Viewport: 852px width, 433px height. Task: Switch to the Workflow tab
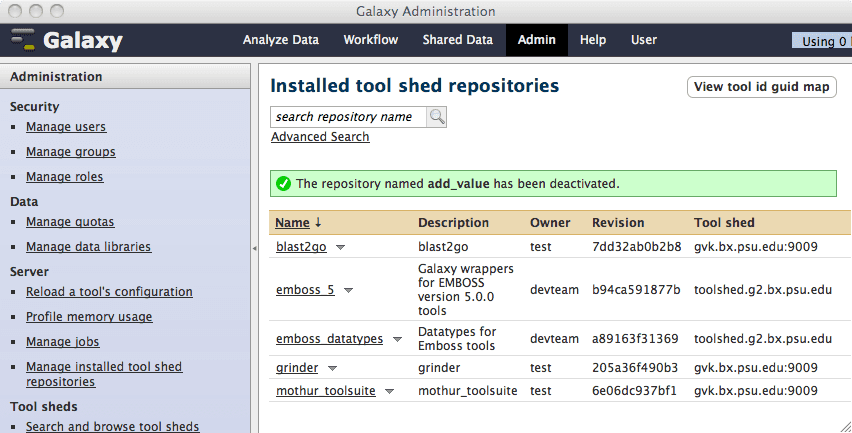tap(370, 40)
